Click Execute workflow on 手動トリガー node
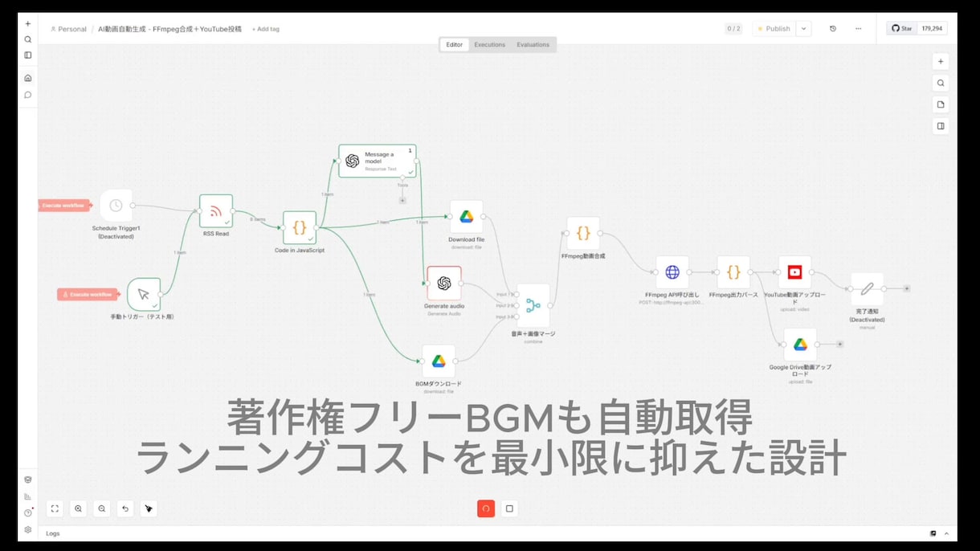This screenshot has height=551, width=980. pyautogui.click(x=88, y=295)
